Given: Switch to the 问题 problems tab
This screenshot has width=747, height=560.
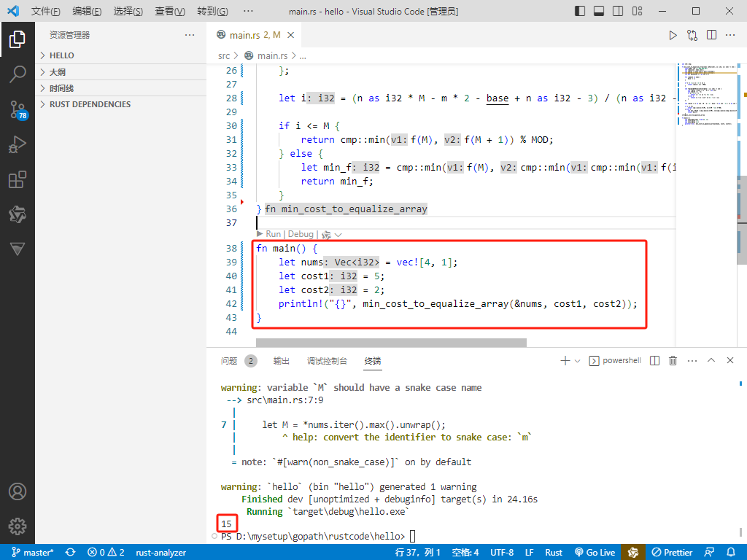Looking at the screenshot, I should [x=229, y=361].
